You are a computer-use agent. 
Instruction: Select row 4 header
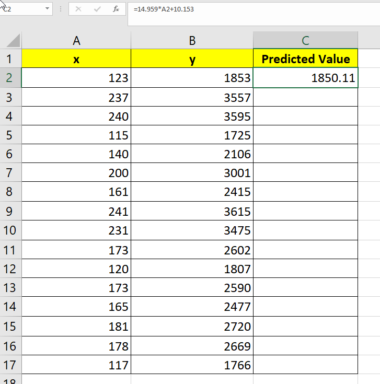[x=10, y=116]
